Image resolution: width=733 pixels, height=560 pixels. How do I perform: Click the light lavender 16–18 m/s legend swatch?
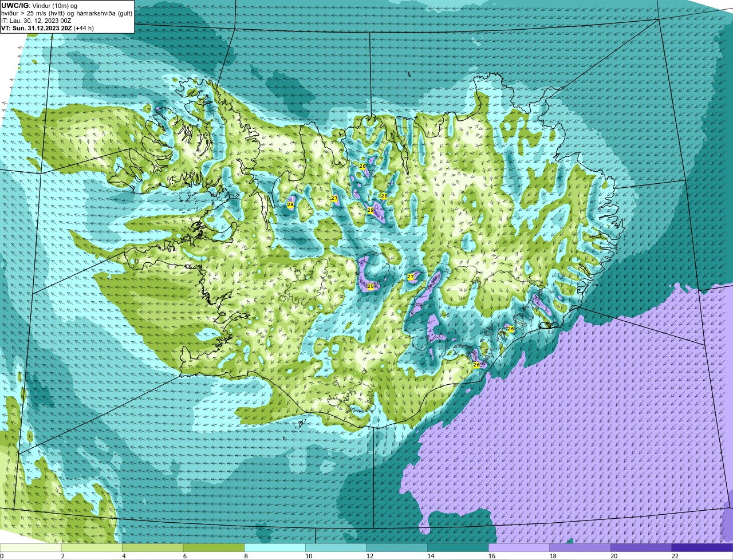tap(519, 547)
